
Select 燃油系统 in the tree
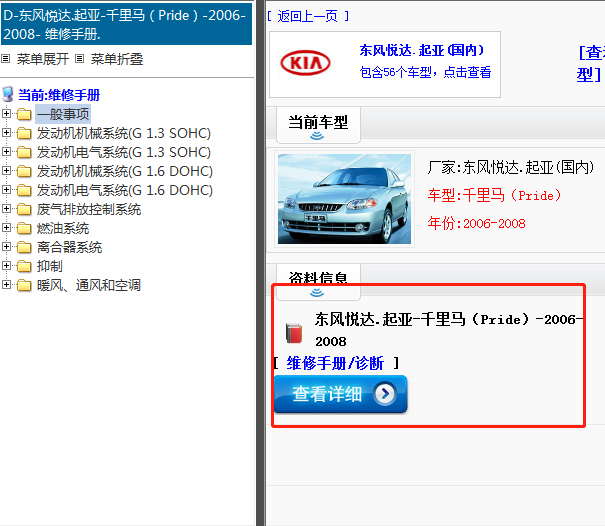pyautogui.click(x=63, y=228)
